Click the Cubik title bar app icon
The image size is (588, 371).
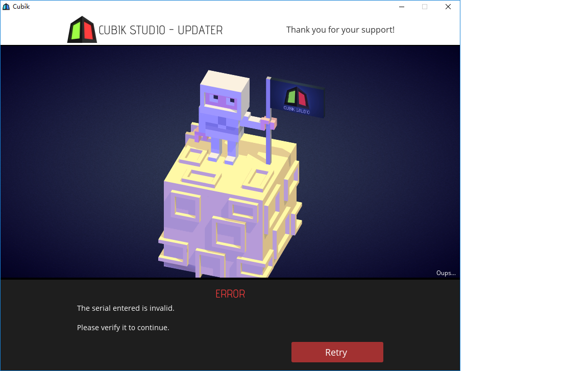coord(6,7)
